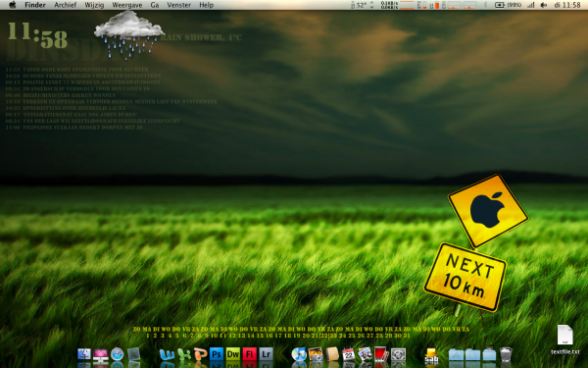Click the pink-screen iMac icon in the Dock

101,354
